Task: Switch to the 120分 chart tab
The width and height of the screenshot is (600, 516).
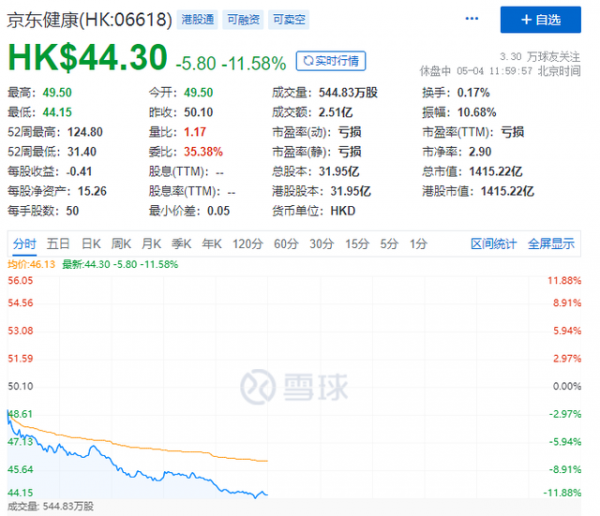Action: (248, 244)
